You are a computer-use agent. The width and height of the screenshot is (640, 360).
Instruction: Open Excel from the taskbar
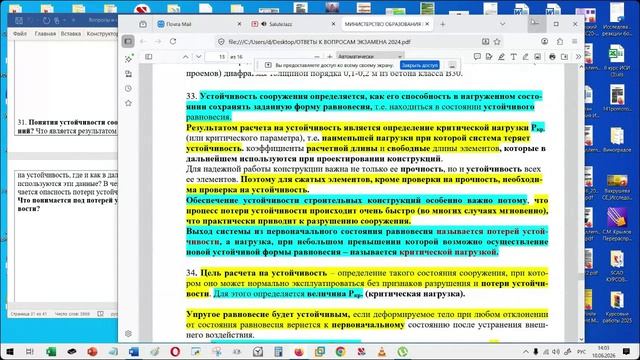51,351
